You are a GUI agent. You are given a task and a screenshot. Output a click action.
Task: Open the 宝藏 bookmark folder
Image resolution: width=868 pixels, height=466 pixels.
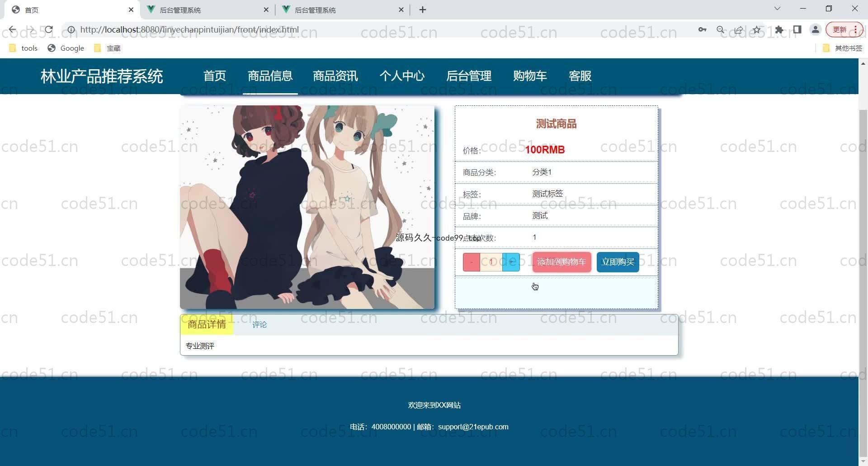pos(107,48)
